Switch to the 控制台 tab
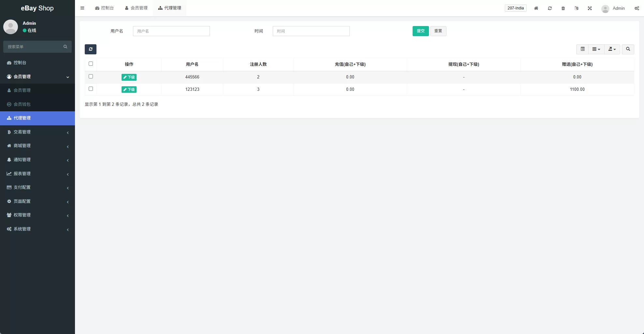644x334 pixels. [104, 8]
